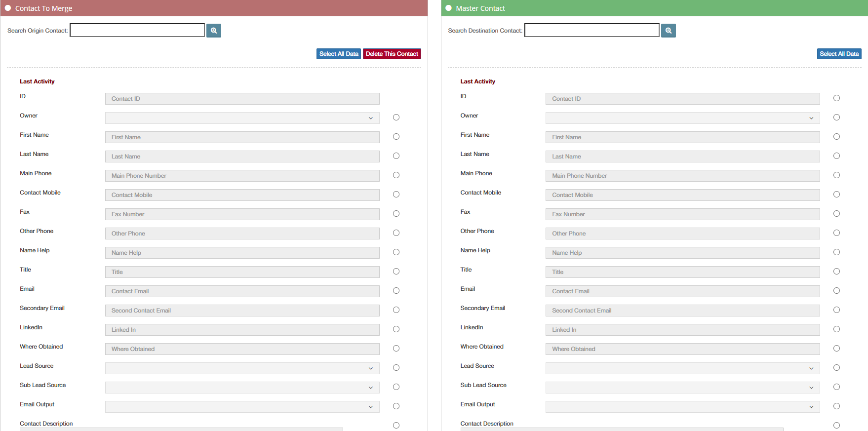Click Contact Mobile field in Master Contact

coord(683,195)
